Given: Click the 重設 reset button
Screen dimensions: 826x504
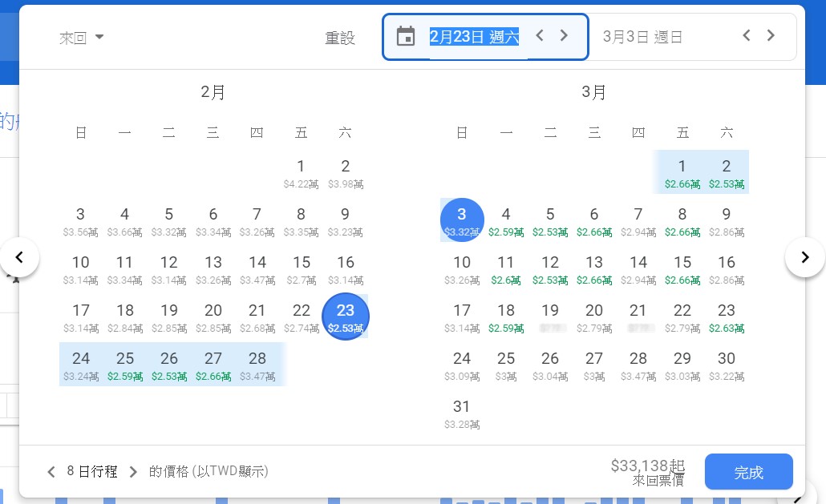Looking at the screenshot, I should [339, 38].
